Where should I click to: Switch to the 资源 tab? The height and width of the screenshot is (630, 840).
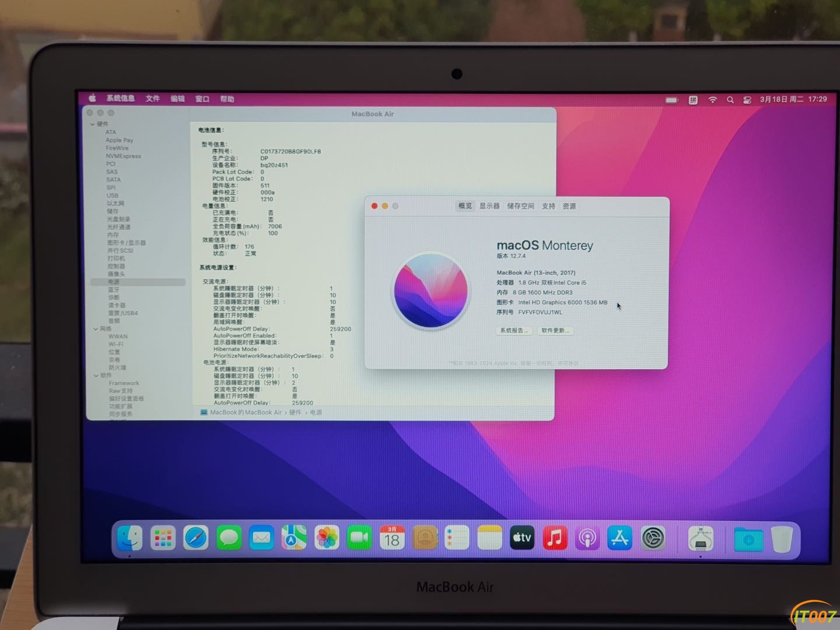[569, 206]
